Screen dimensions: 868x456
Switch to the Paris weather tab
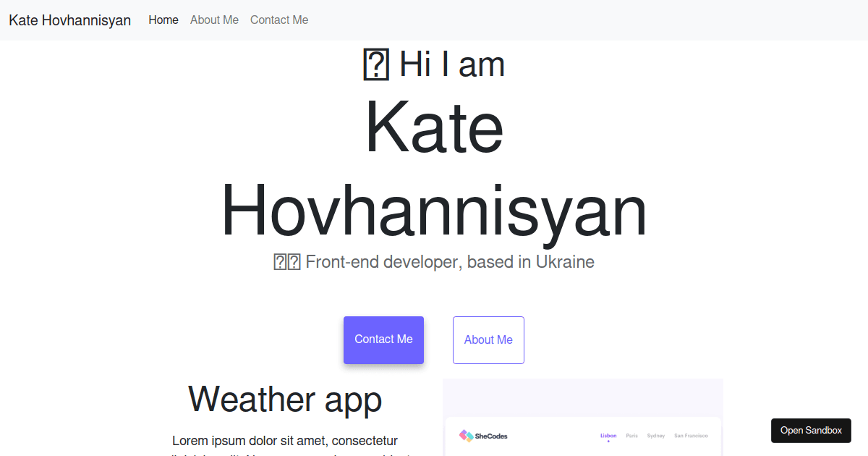click(631, 436)
